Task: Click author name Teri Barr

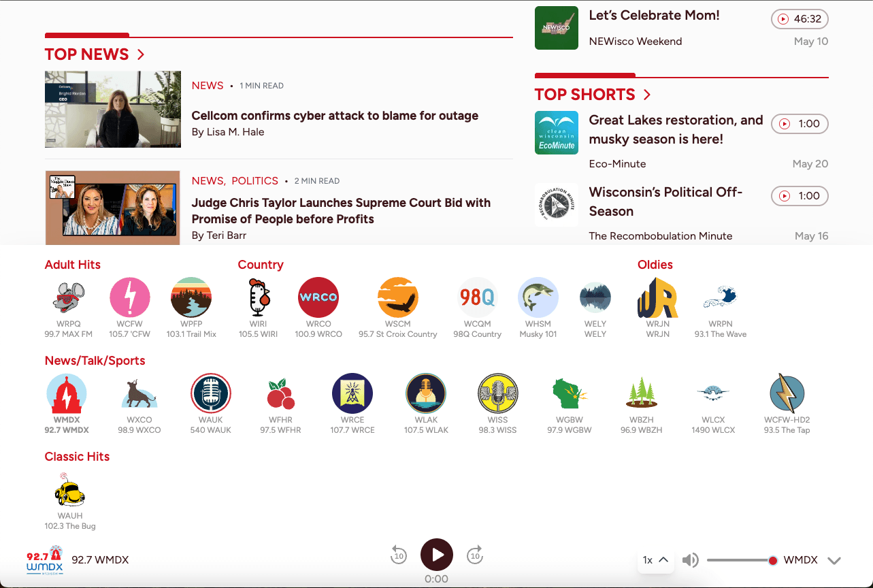Action: 227,235
